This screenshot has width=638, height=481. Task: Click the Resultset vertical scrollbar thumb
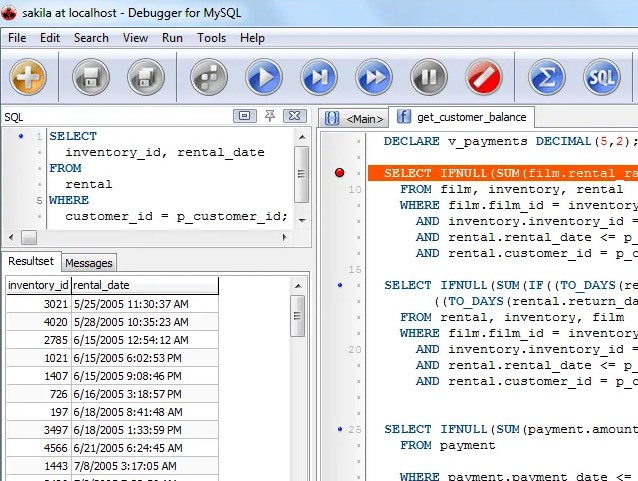[x=298, y=316]
